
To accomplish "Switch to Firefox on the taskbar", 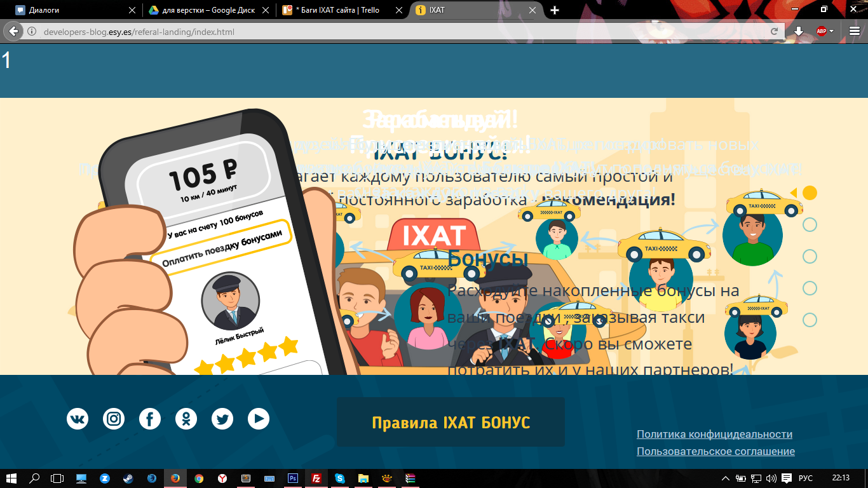I will click(175, 478).
